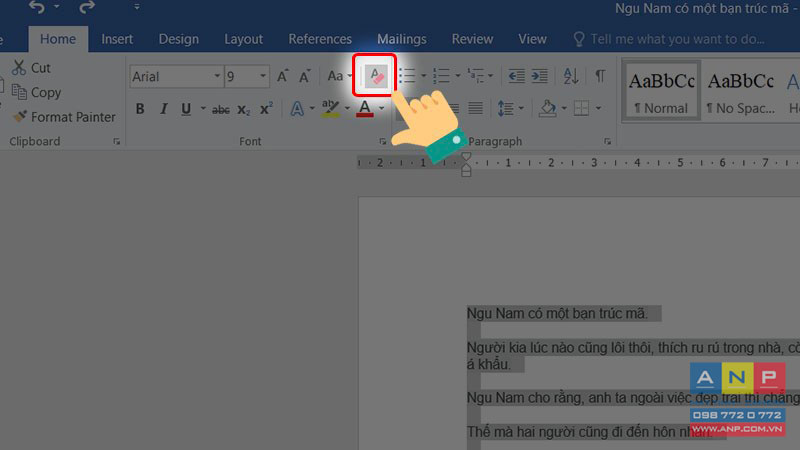Expand the Borders dropdown arrow

[598, 108]
